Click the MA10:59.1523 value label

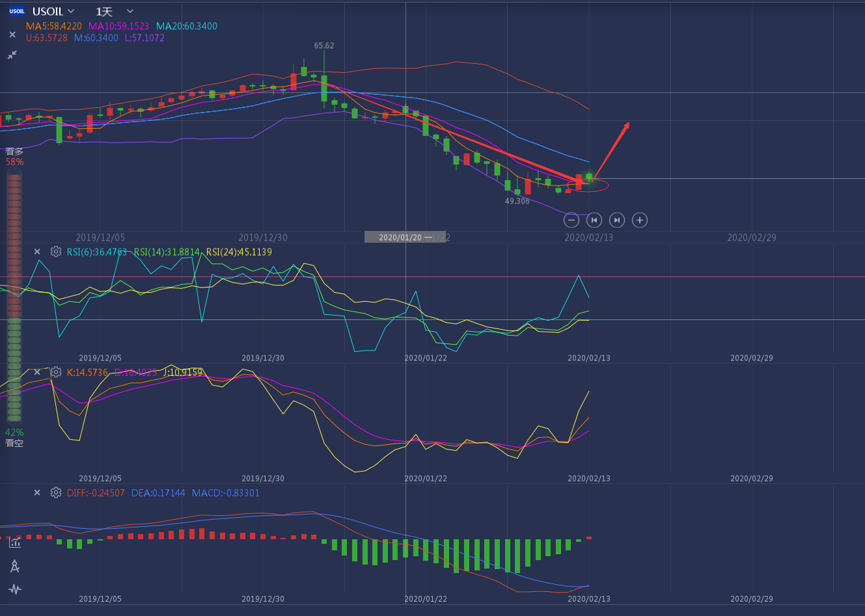point(118,26)
